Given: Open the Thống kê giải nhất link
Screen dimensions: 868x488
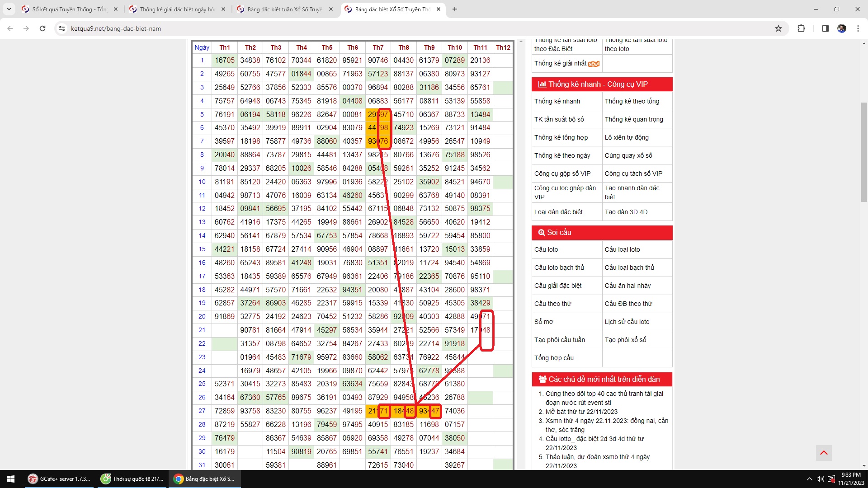Looking at the screenshot, I should [560, 63].
